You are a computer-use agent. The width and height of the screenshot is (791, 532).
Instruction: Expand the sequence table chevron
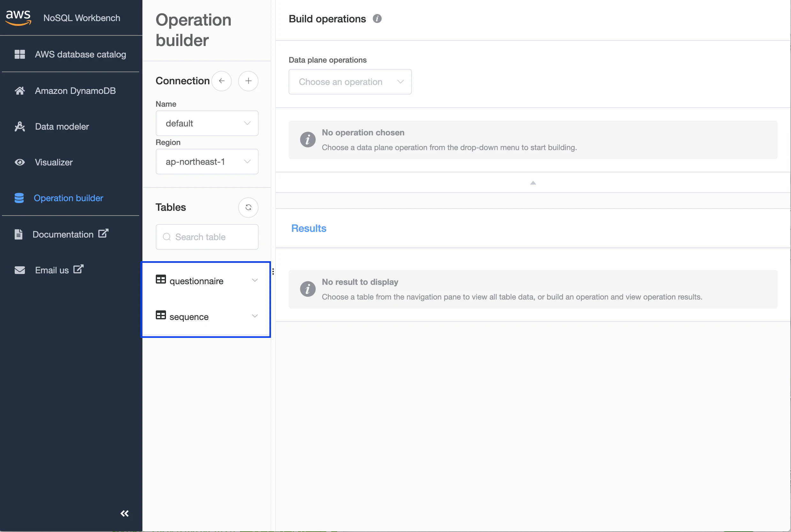pos(255,316)
